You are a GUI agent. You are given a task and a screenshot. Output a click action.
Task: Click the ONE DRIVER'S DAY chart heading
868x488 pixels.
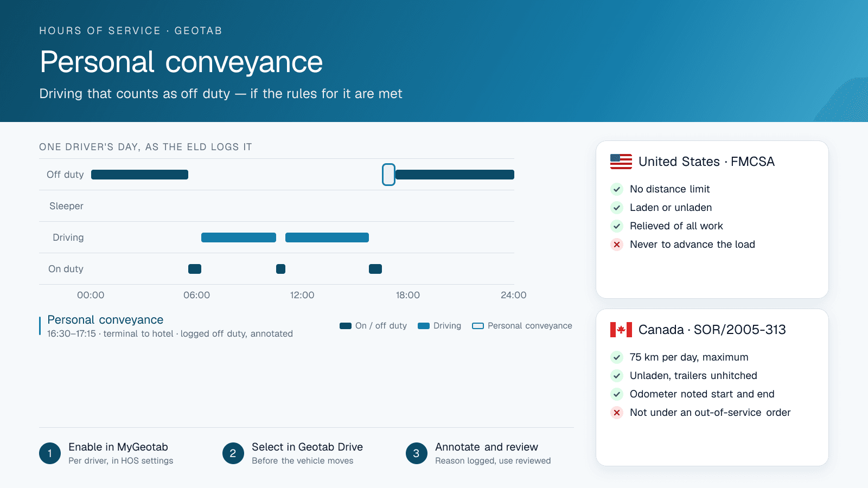145,147
